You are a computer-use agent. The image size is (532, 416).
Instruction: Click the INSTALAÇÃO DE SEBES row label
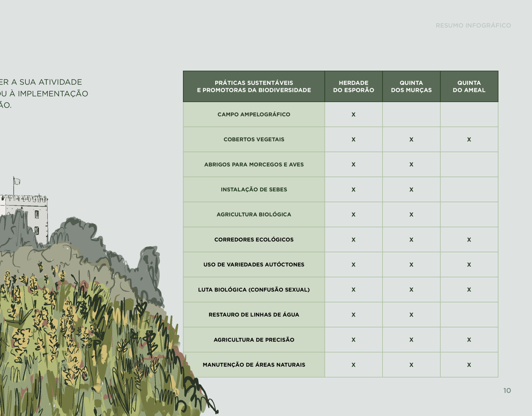(254, 190)
